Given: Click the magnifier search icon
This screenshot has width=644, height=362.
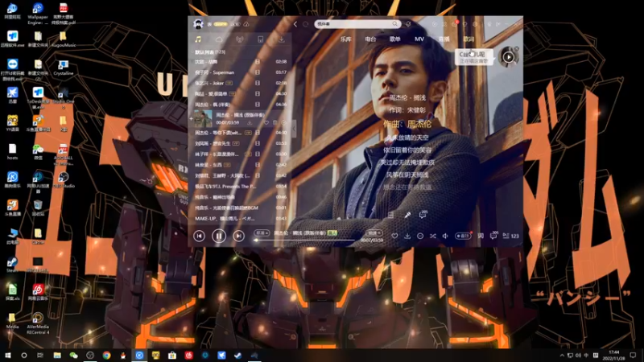Looking at the screenshot, I should click(x=394, y=24).
